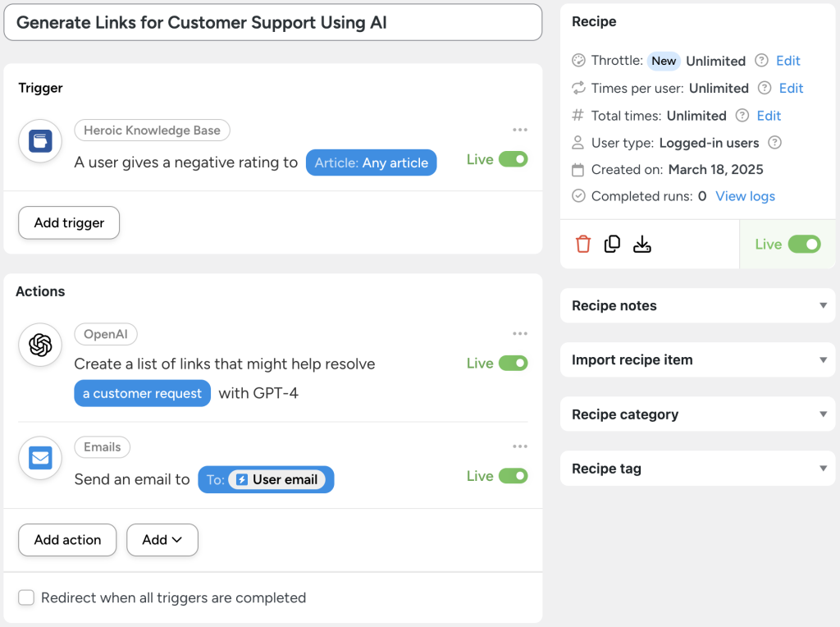840x627 pixels.
Task: Select the OpenAI action icon
Action: pyautogui.click(x=39, y=345)
